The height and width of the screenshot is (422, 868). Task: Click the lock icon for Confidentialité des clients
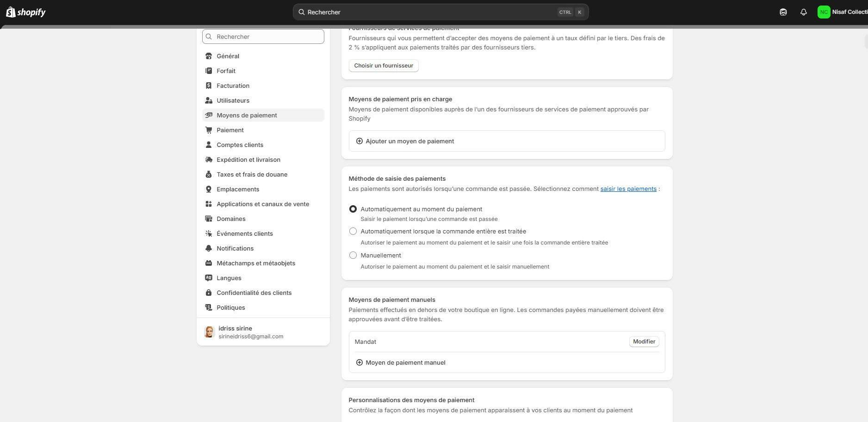[209, 293]
